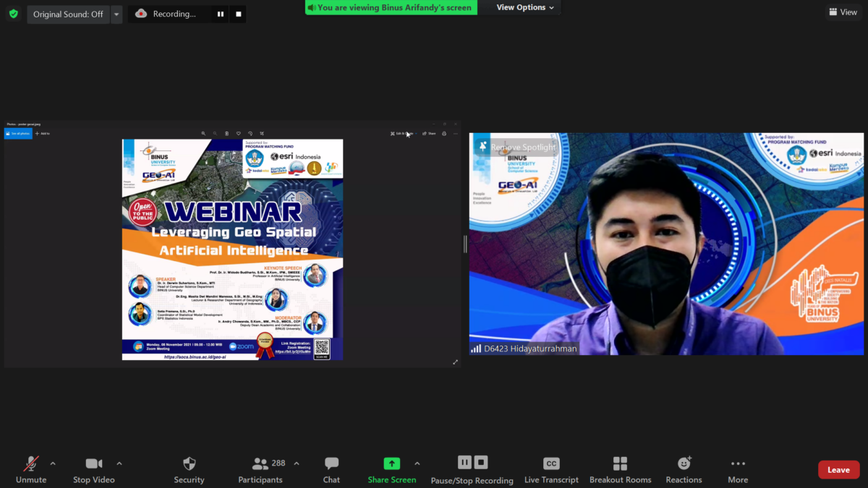Open the Chat panel
The height and width of the screenshot is (488, 868).
tap(331, 470)
